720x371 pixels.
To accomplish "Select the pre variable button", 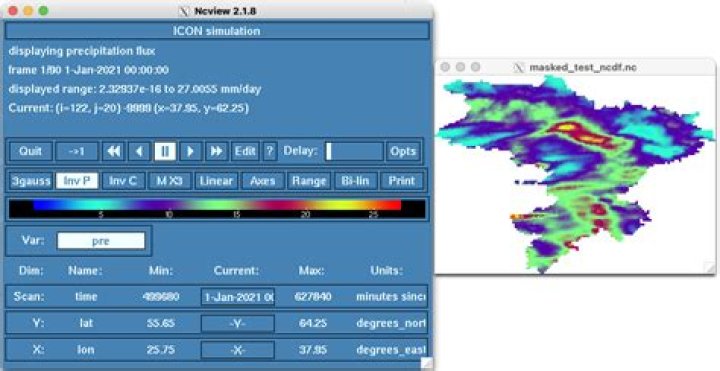I will pos(101,241).
